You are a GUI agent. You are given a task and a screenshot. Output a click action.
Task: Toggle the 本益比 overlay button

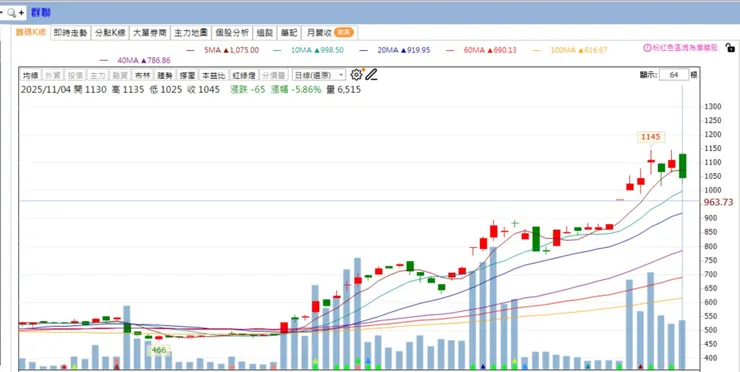tap(214, 75)
